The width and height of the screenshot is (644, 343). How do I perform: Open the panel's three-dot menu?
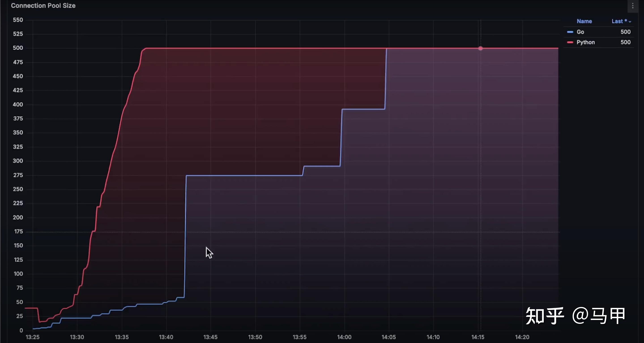click(633, 6)
